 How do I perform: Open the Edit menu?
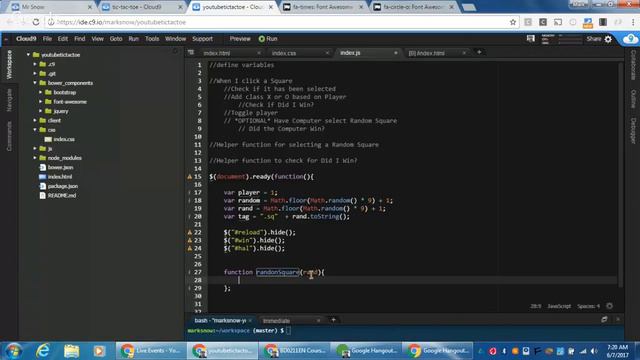tap(63, 39)
